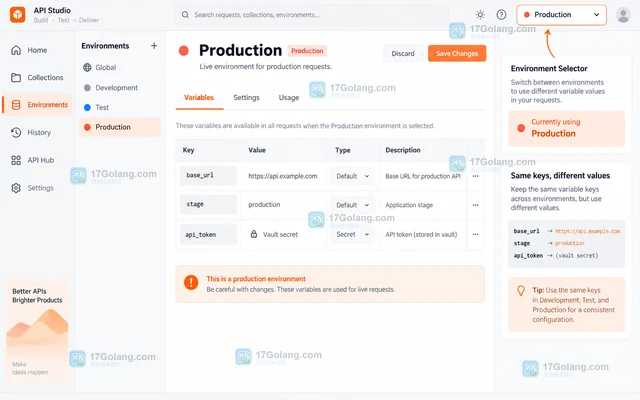Click the vault secret lock icon
640x400 pixels.
pyautogui.click(x=254, y=234)
